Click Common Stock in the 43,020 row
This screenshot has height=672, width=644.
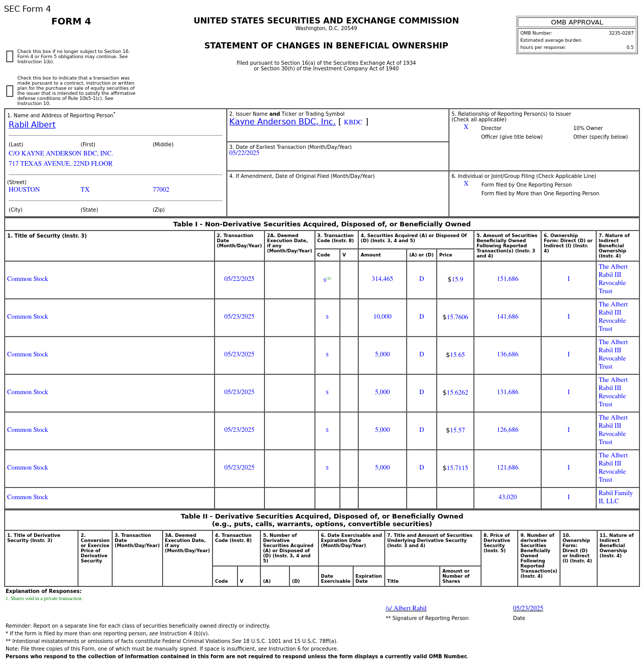(x=28, y=497)
